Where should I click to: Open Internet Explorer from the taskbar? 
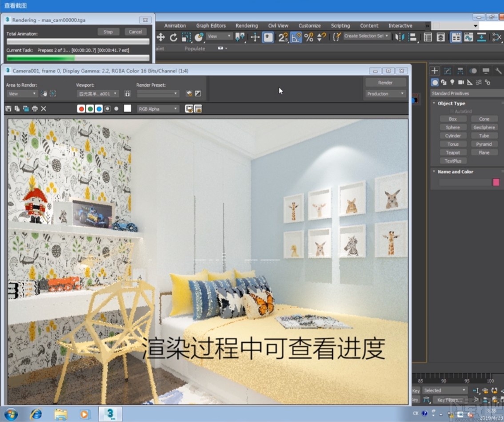[x=36, y=414]
